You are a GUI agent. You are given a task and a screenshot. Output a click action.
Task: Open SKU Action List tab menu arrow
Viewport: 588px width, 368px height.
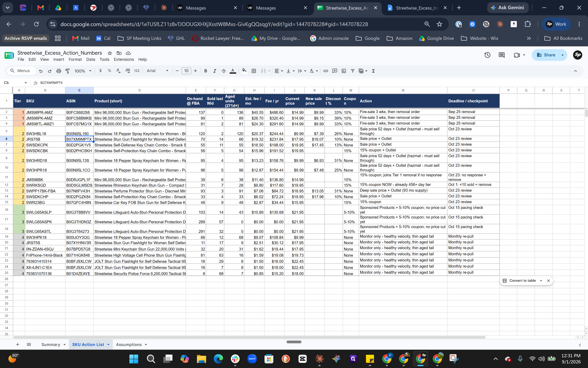point(108,344)
